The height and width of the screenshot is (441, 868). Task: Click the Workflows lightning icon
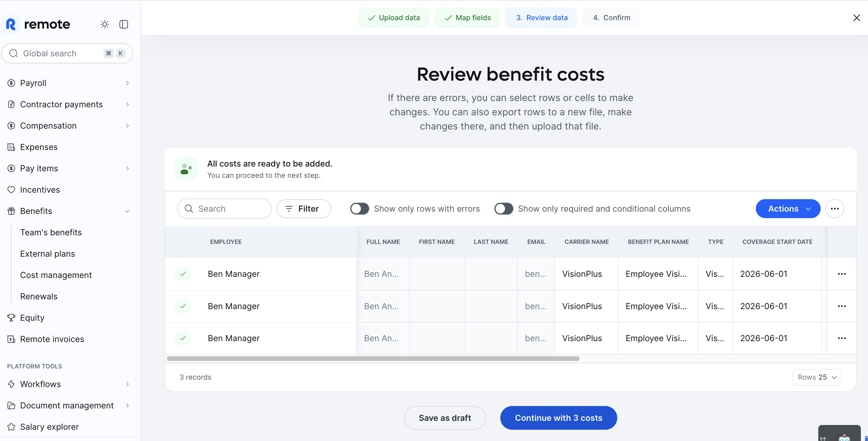click(12, 384)
